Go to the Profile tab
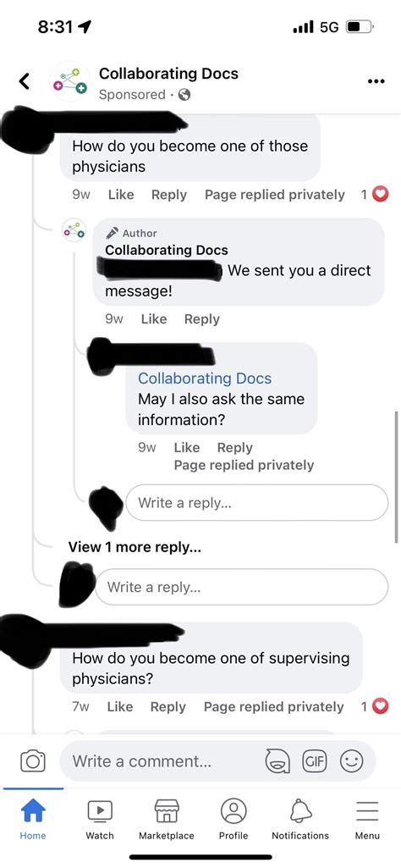The width and height of the screenshot is (401, 868). [x=233, y=821]
